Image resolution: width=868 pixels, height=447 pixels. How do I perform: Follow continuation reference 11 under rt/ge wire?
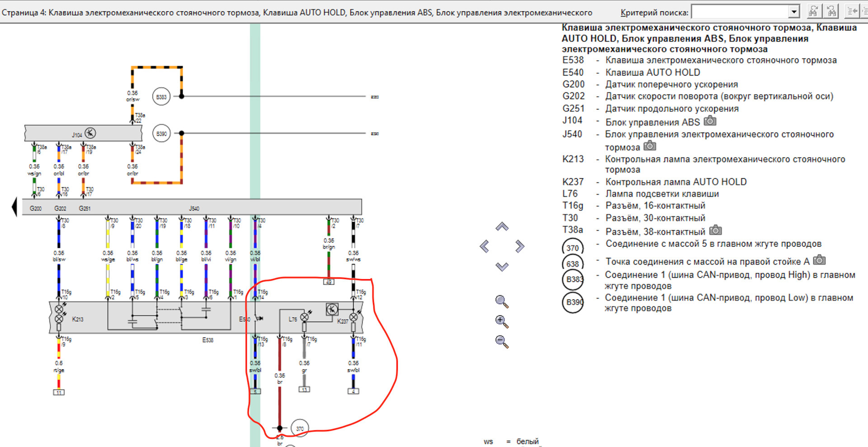point(59,392)
